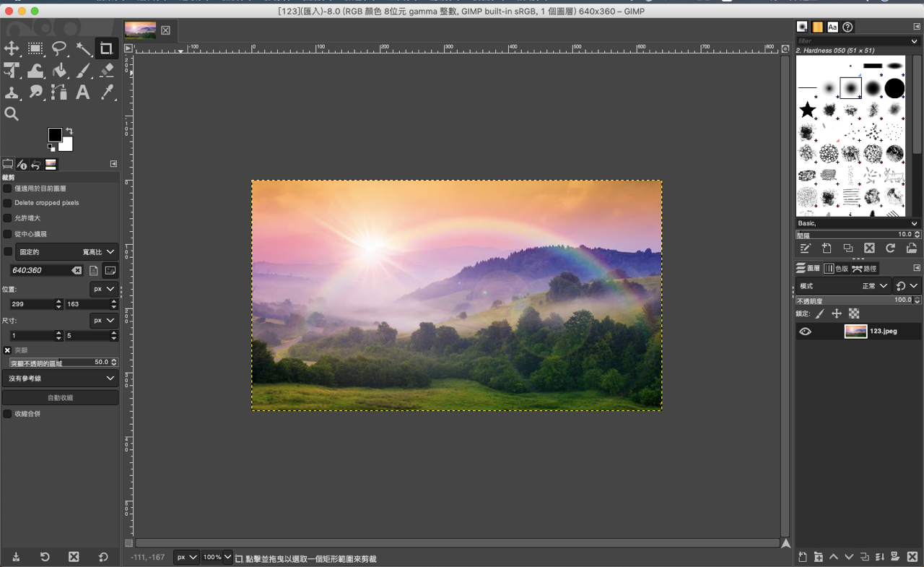Viewport: 924px width, 567px height.
Task: Switch to the 路徑 paths tab
Action: (x=864, y=269)
